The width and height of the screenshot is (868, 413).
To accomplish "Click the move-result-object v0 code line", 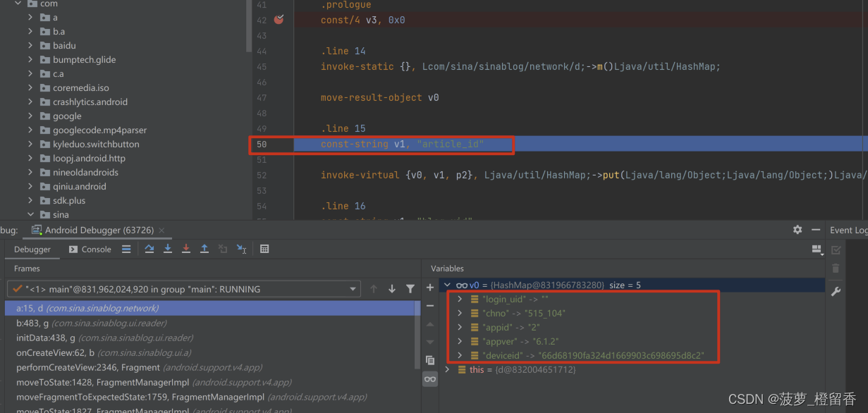I will [x=379, y=97].
